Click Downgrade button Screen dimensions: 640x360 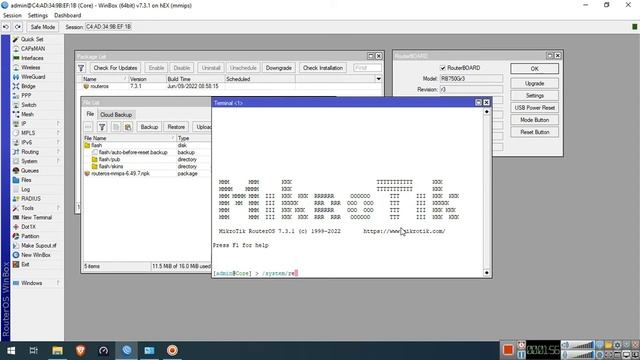[279, 68]
